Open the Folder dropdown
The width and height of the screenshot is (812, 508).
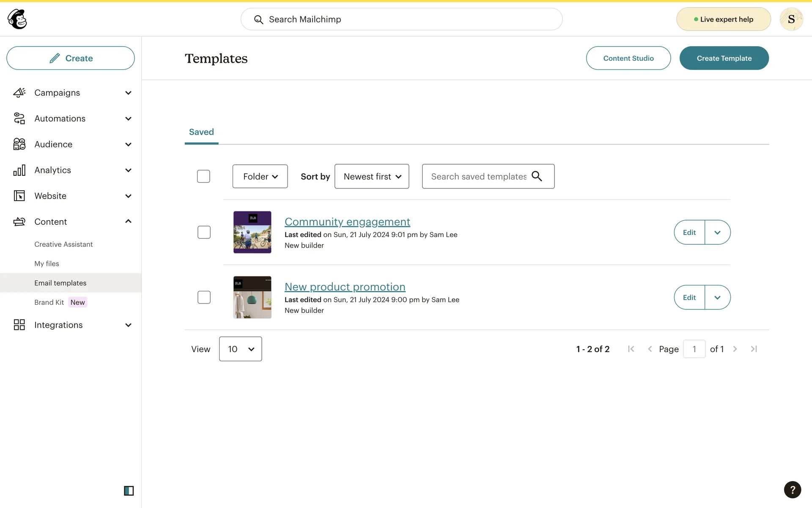click(260, 176)
